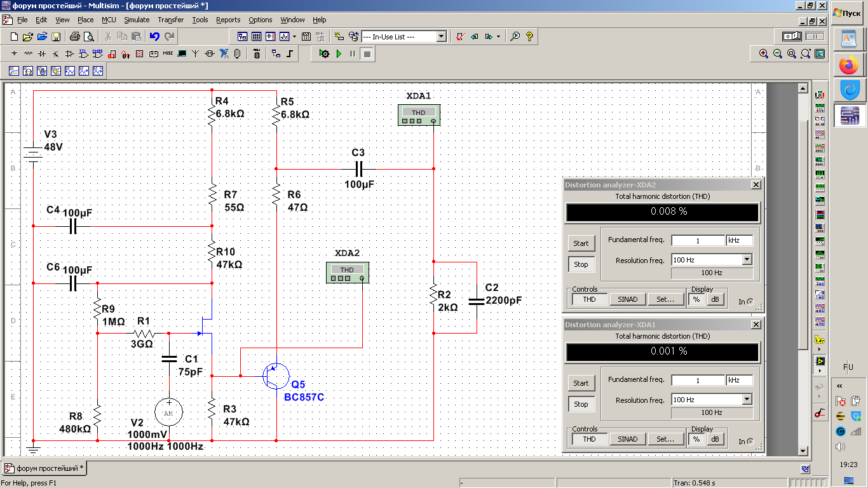The image size is (868, 488).
Task: Select the форум простейший sheet tab
Action: (x=44, y=468)
